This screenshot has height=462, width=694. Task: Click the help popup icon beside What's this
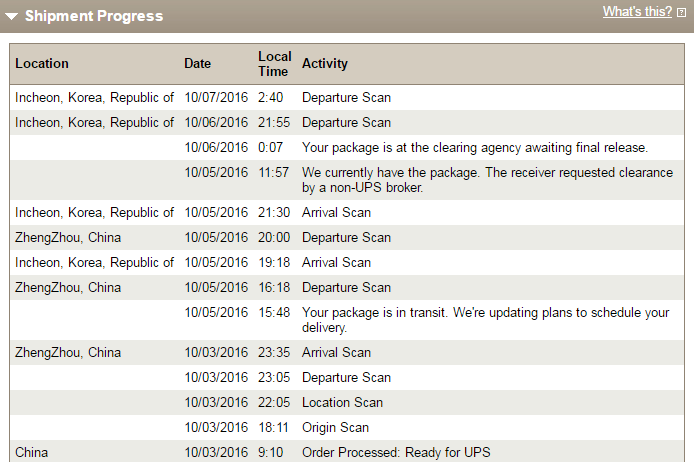(682, 13)
